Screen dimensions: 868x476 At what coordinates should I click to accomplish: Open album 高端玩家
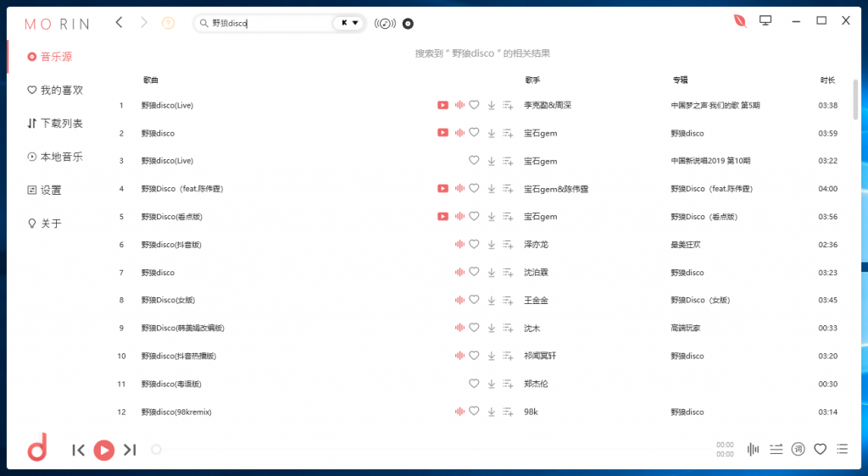pos(685,328)
